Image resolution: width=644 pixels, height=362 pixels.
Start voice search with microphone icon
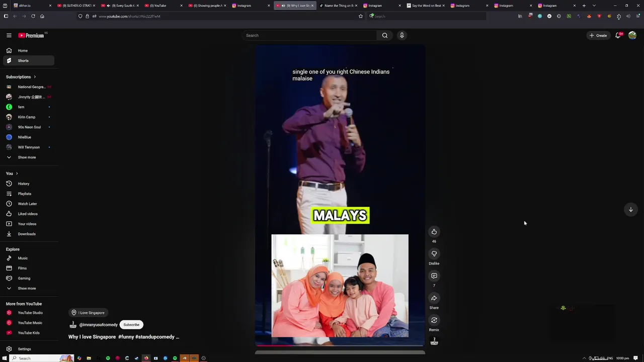[x=401, y=35]
